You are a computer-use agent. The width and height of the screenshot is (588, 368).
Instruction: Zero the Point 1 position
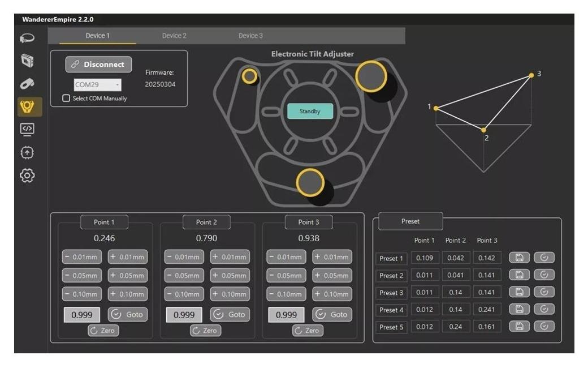(x=103, y=331)
